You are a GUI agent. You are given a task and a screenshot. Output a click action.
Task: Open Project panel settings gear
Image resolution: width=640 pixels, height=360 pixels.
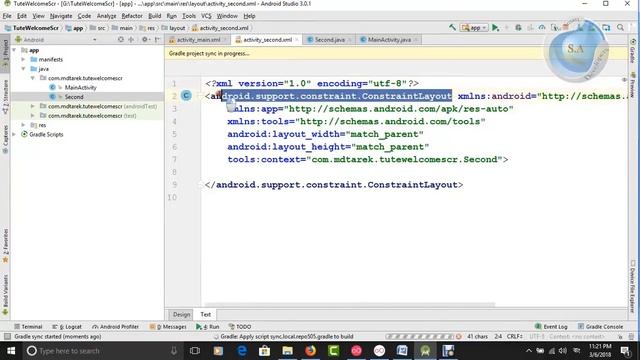(x=145, y=40)
